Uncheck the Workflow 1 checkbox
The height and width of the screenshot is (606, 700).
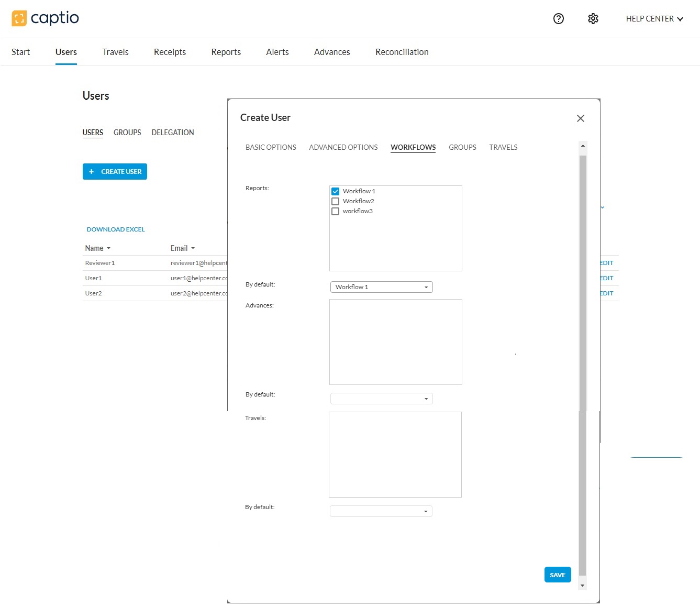(336, 191)
